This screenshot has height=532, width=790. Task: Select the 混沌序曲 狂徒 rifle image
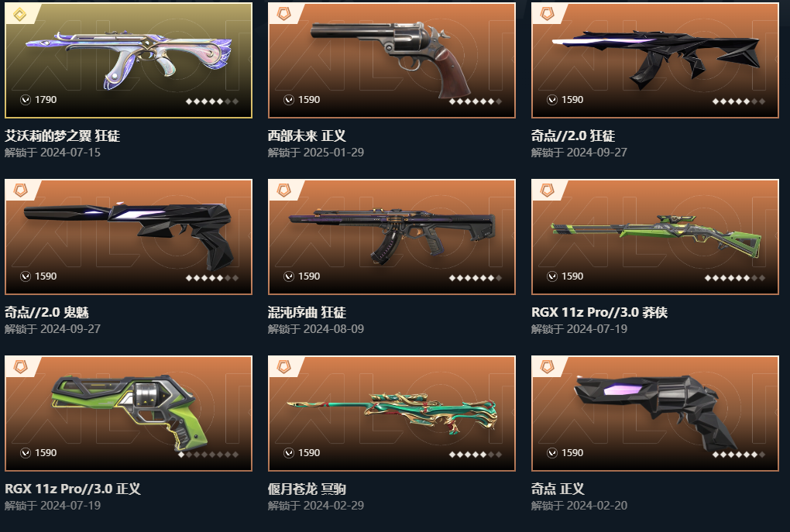point(391,237)
